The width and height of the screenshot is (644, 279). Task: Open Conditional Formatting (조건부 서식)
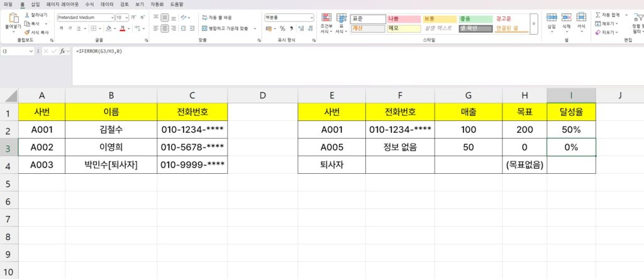[325, 23]
